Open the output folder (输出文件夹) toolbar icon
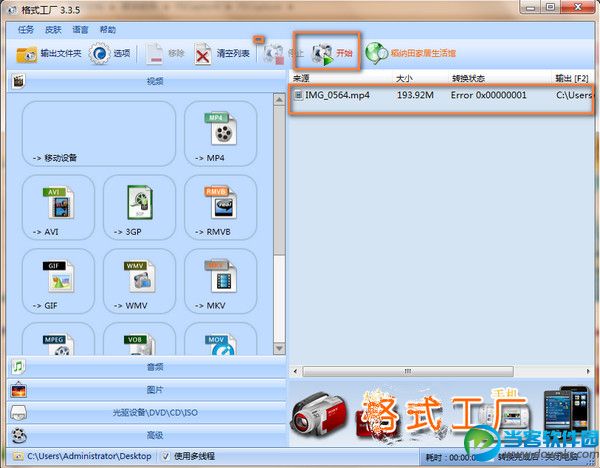 coord(26,54)
